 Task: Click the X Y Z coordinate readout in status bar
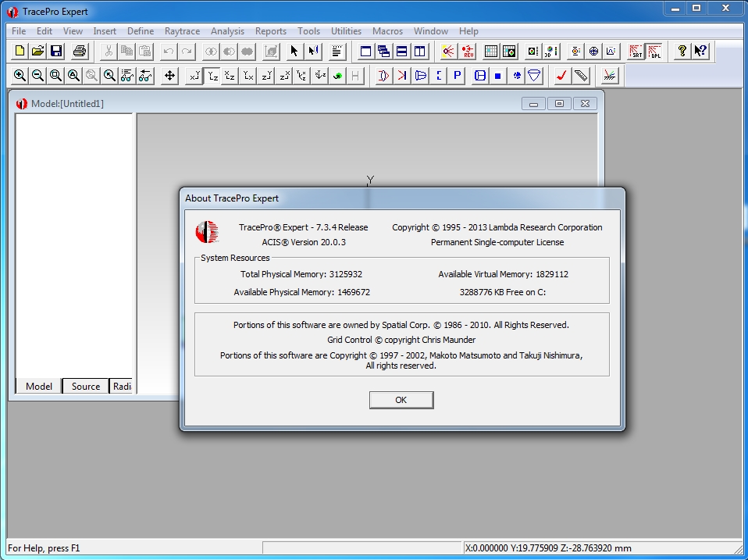547,548
